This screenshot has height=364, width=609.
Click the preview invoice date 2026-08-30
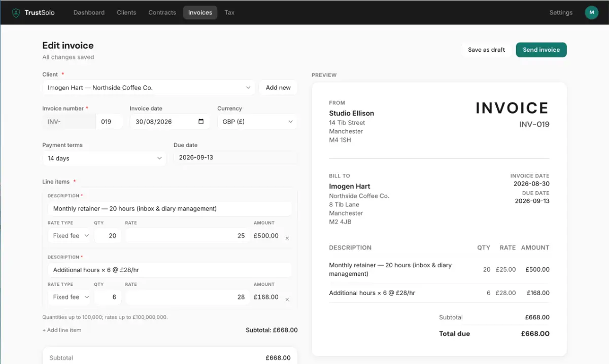click(x=531, y=184)
